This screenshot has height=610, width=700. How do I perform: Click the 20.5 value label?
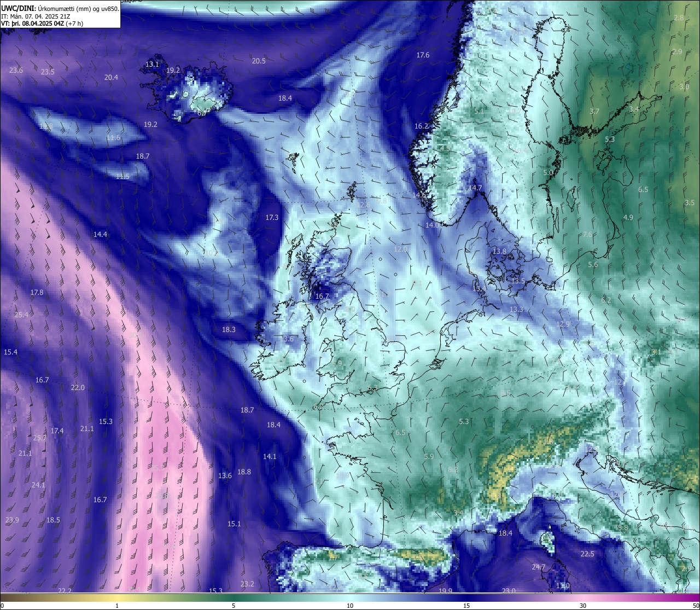click(x=259, y=61)
